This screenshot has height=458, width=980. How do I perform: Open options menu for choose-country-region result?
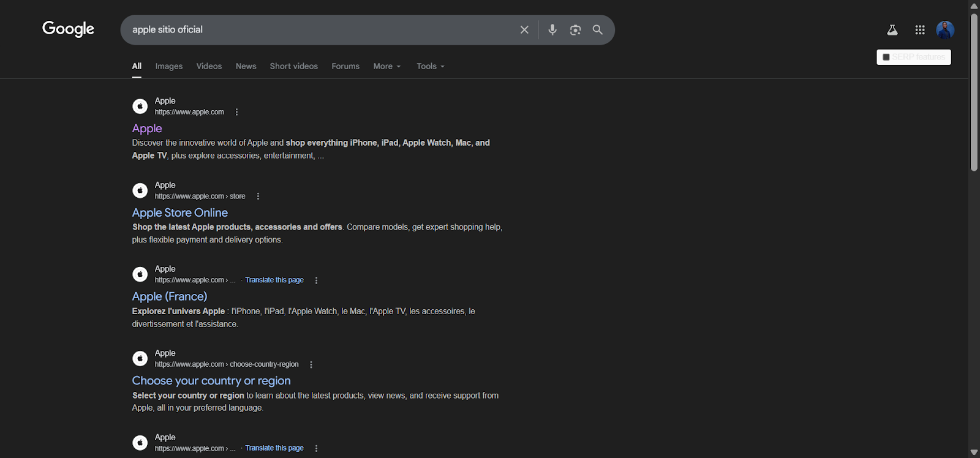(311, 364)
